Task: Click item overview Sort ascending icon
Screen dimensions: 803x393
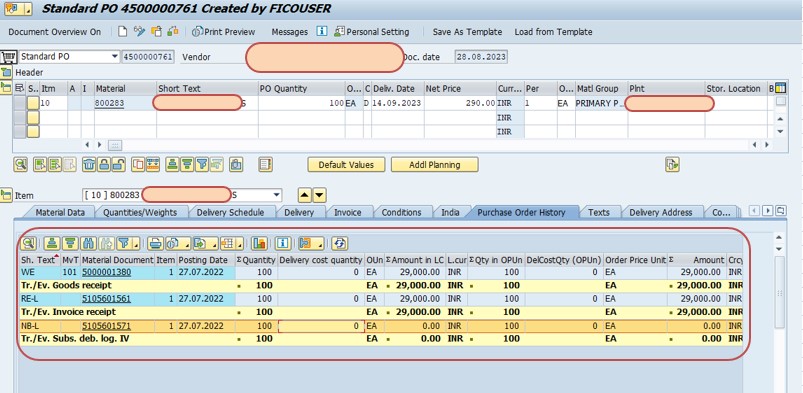Action: click(x=173, y=164)
